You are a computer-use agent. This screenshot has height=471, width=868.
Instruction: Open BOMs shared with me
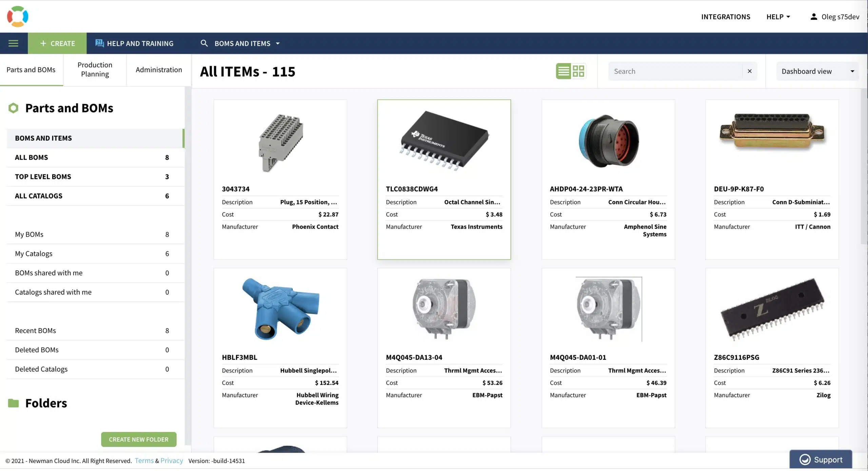[x=95, y=273]
